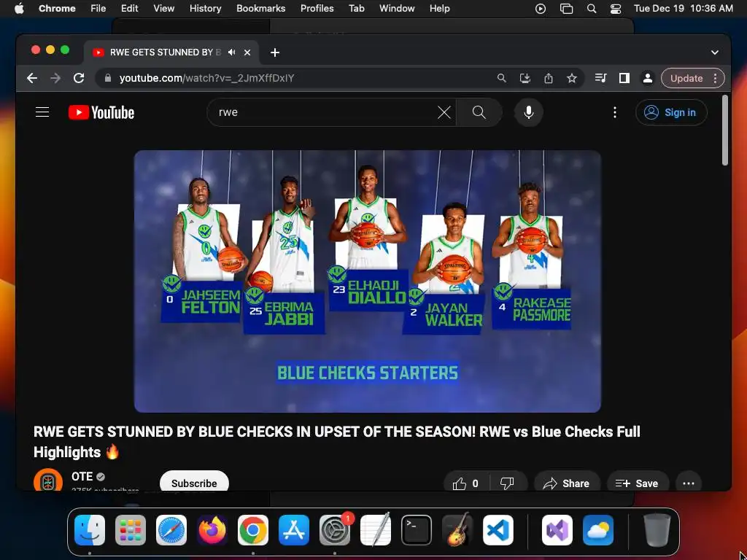The image size is (747, 560).
Task: Open YouTube settings three-dot menu
Action: pos(615,112)
